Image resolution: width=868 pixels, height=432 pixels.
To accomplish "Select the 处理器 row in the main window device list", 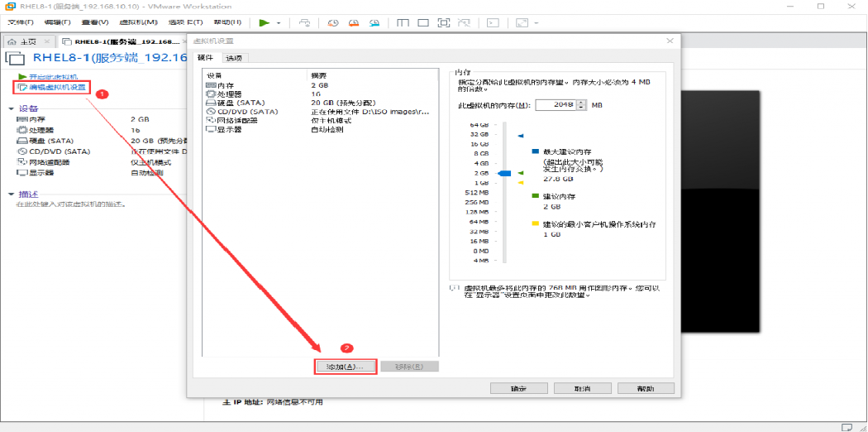I will point(103,130).
